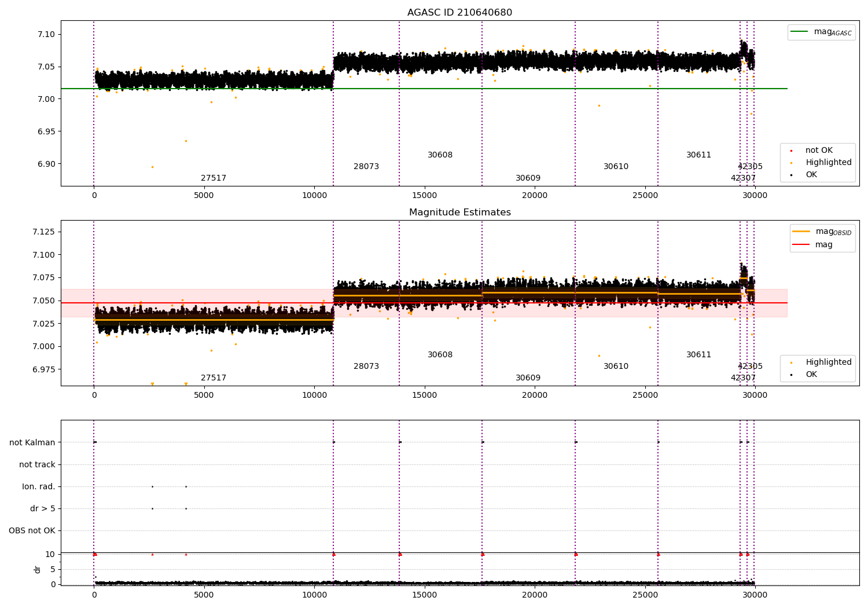Click the red 'mag' legend entry
The height and width of the screenshot is (608, 868).
point(812,245)
